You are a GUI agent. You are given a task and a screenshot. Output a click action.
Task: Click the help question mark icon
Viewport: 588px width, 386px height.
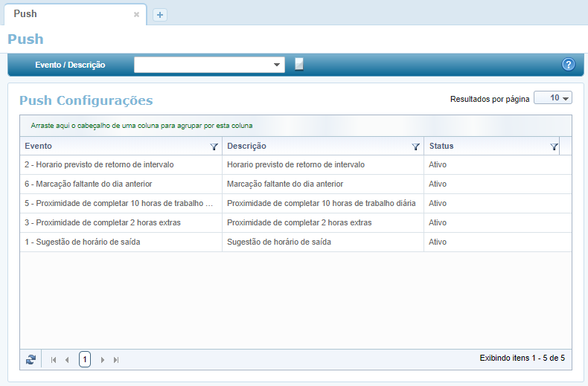point(569,65)
